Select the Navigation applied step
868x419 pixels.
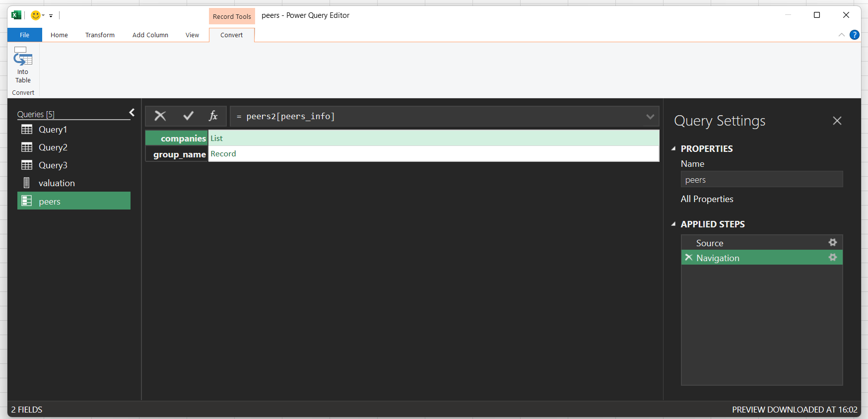(762, 258)
